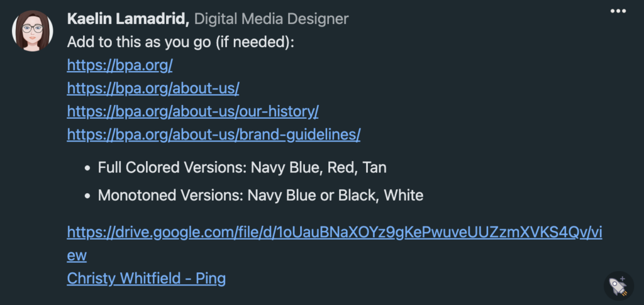Open Kaelin Lamadrid's name in the header
This screenshot has width=644, height=305.
pos(128,19)
